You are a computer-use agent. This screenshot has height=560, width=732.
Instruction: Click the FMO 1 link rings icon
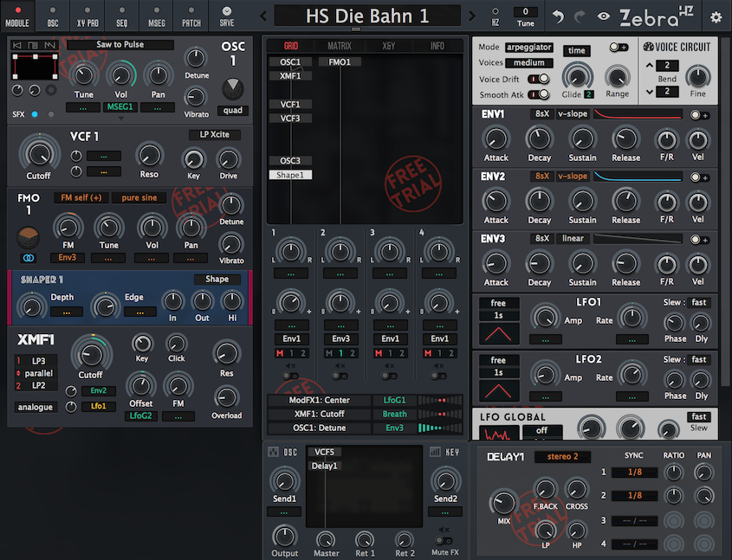tap(29, 258)
